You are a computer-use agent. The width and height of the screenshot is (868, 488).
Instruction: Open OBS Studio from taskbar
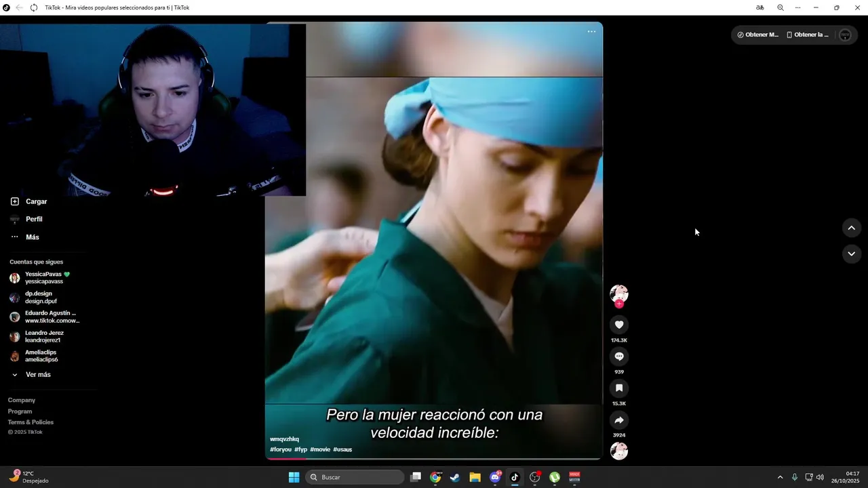[534, 477]
